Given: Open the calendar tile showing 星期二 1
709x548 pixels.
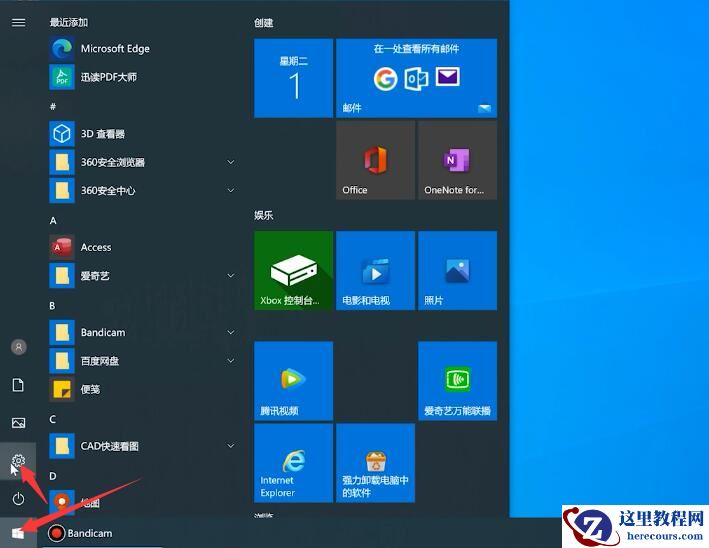Looking at the screenshot, I should click(293, 78).
